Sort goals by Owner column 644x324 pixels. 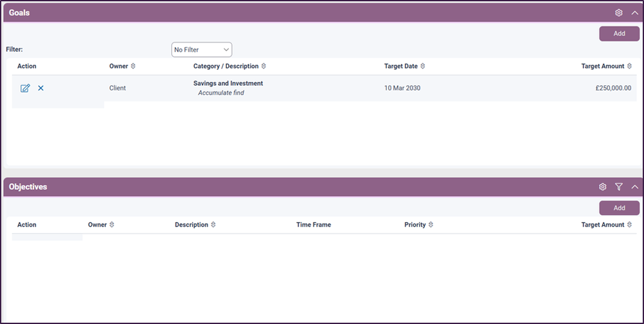click(x=133, y=66)
